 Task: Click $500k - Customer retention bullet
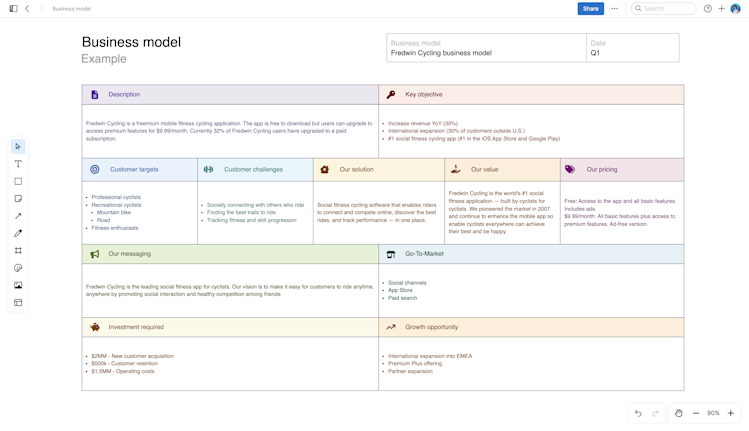point(125,364)
